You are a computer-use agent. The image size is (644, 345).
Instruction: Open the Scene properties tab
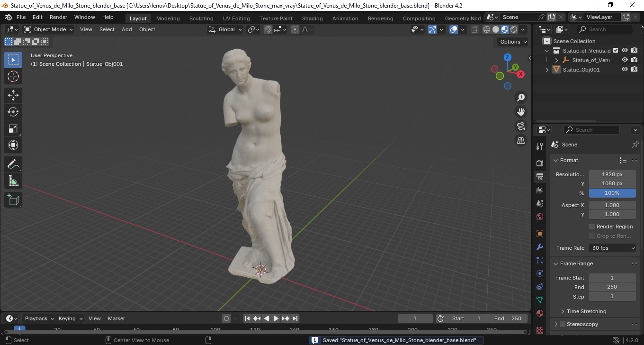point(540,203)
